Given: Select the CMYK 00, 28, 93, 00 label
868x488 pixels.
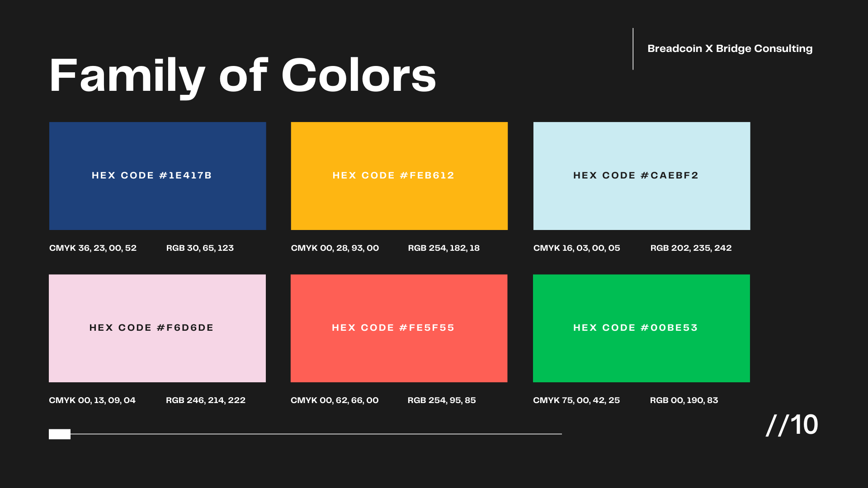Looking at the screenshot, I should pos(335,248).
